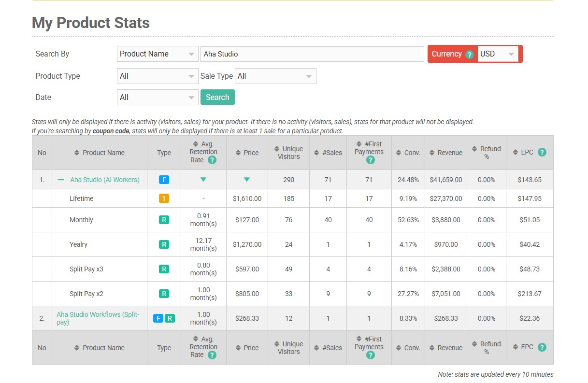Click the 0.91 month(s) retention cell
This screenshot has height=383, width=588.
pyautogui.click(x=203, y=220)
